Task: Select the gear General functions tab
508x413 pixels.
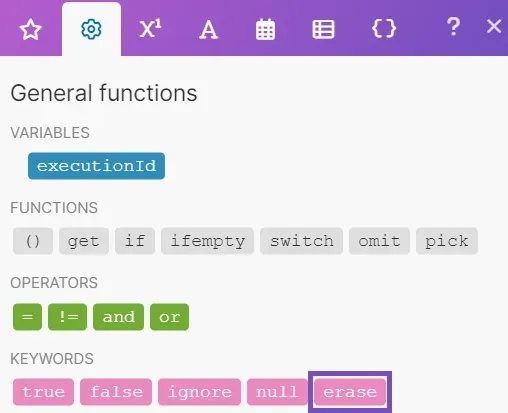Action: click(x=91, y=29)
